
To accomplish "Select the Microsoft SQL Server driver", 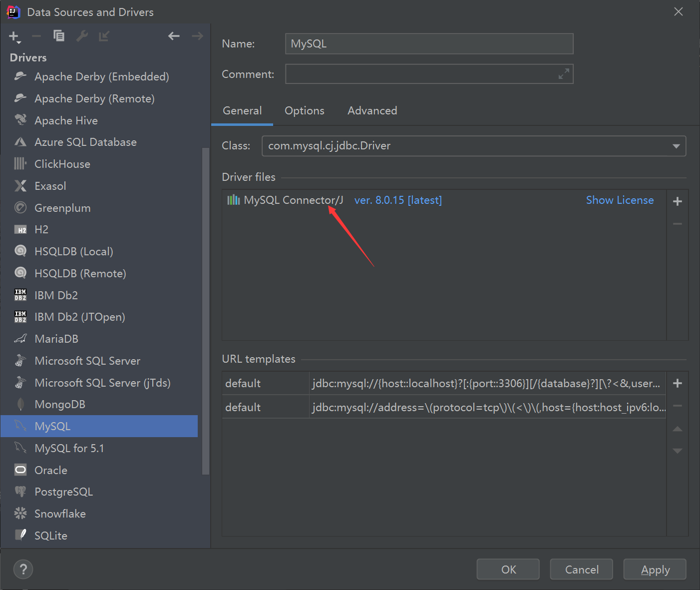I will click(99, 361).
